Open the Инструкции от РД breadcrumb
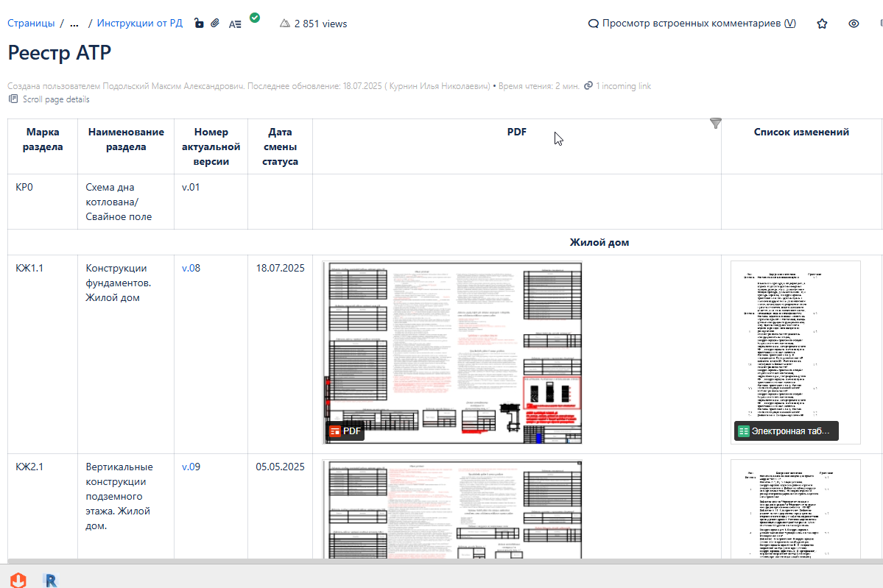 pyautogui.click(x=140, y=23)
